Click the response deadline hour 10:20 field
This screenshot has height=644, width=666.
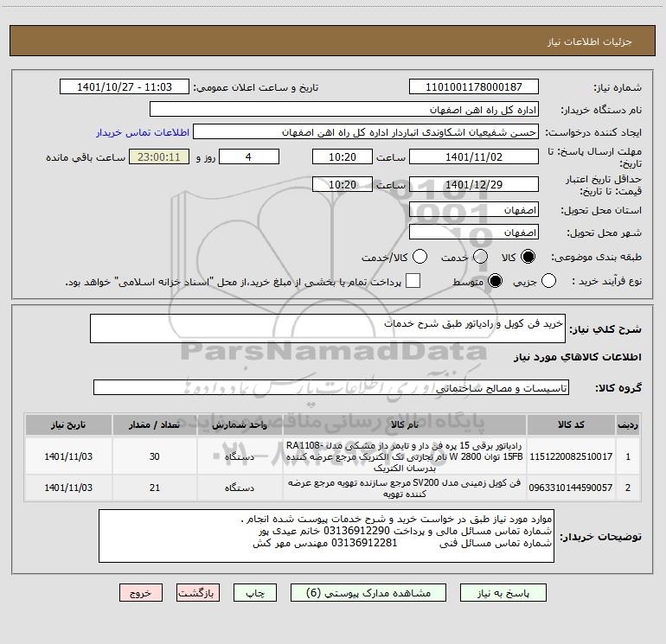[343, 156]
